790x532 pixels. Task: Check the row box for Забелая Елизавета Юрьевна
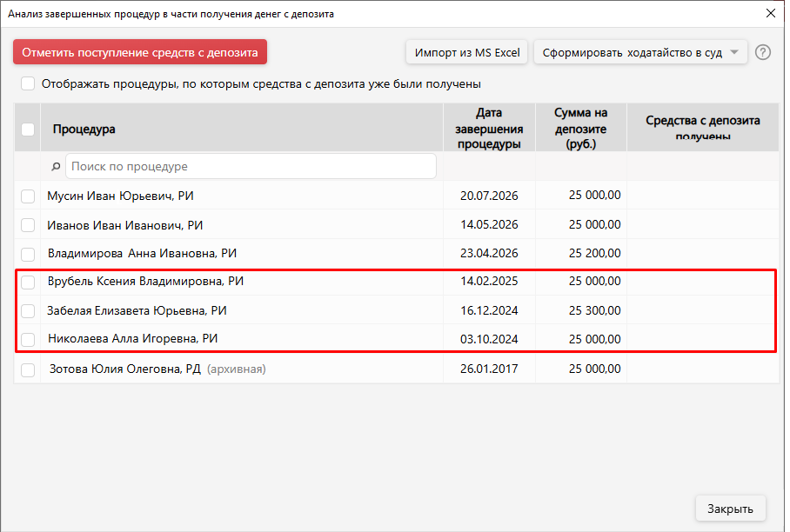pos(28,310)
